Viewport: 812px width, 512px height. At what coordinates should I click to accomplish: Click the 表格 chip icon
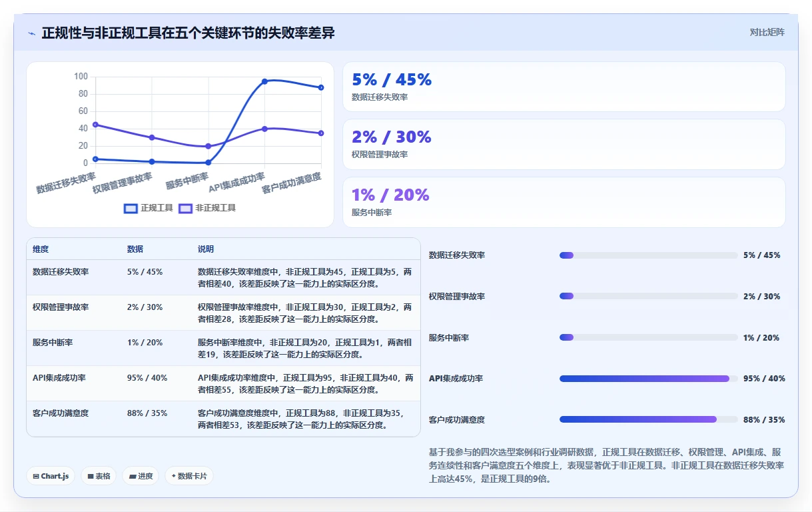[x=90, y=476]
